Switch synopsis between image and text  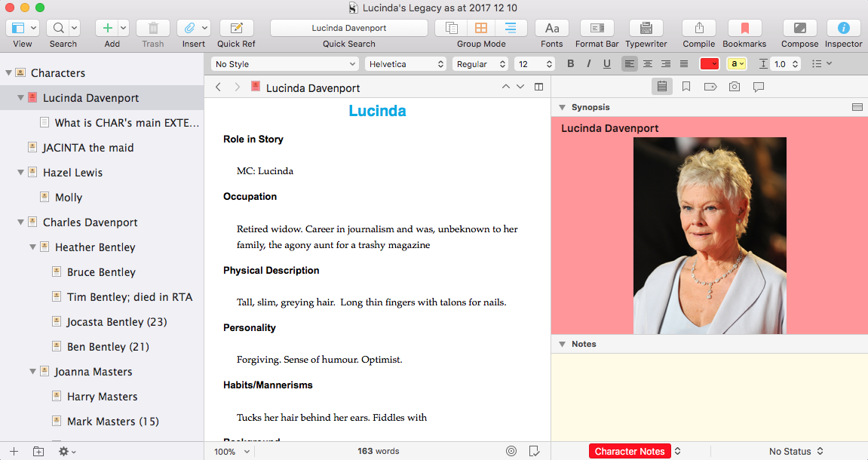click(x=857, y=107)
